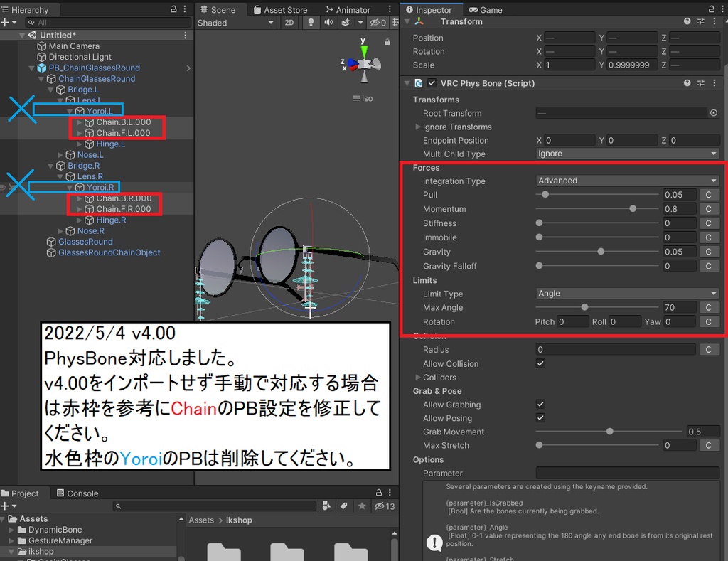The image size is (728, 561).
Task: Toggle scene lighting bulb icon
Action: [x=311, y=22]
